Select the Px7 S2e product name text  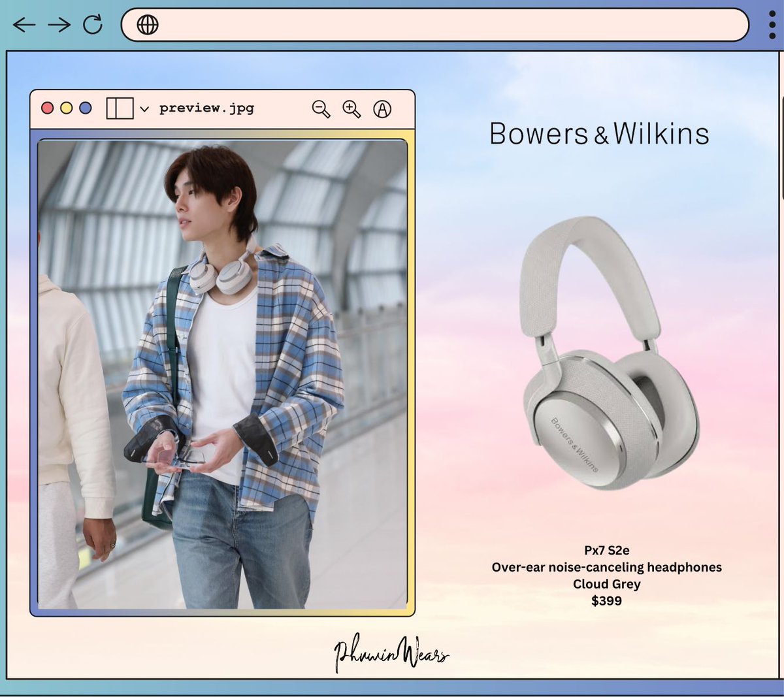606,551
